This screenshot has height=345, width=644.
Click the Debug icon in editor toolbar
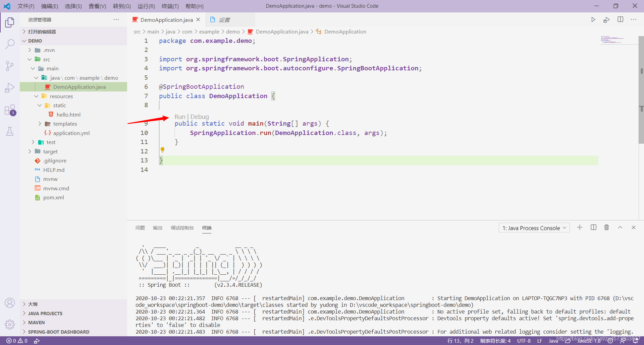606,20
